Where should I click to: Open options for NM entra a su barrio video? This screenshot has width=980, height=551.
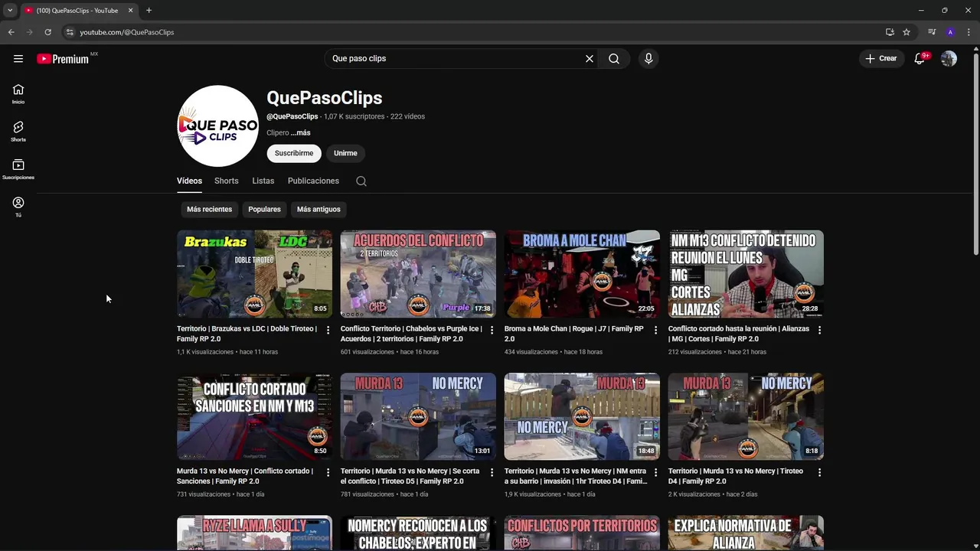pos(655,472)
